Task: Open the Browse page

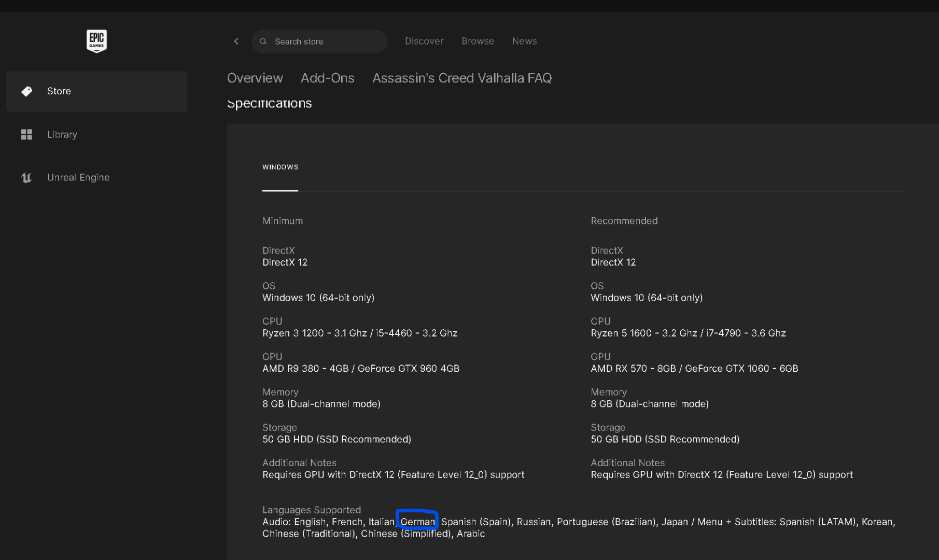Action: pyautogui.click(x=478, y=41)
